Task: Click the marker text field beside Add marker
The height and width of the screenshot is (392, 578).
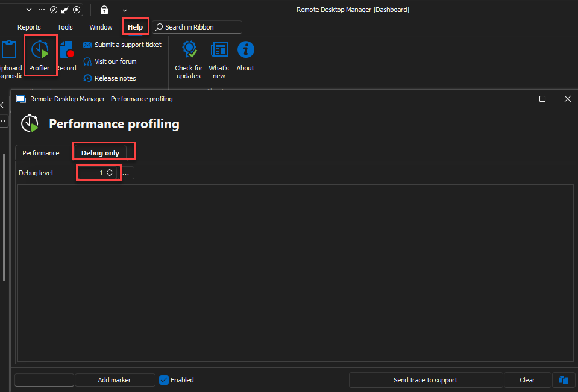Action: [x=44, y=380]
